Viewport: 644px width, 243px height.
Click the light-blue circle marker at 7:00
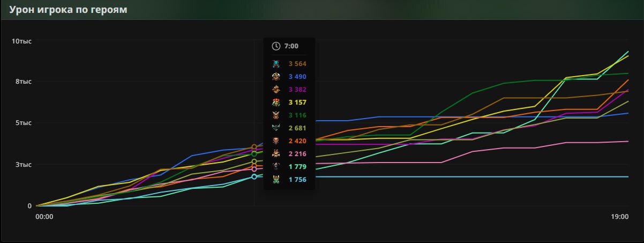(x=254, y=176)
